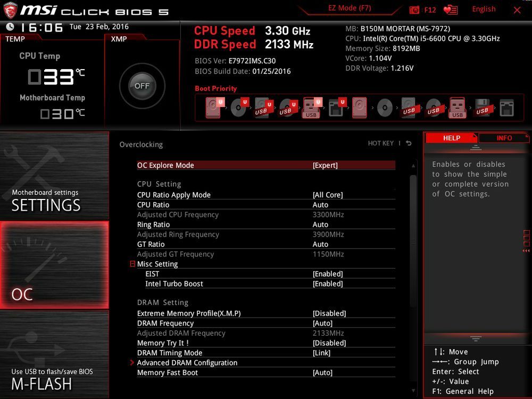The width and height of the screenshot is (532, 399).
Task: Click the scroll up arrow of the settings list
Action: pos(413,166)
